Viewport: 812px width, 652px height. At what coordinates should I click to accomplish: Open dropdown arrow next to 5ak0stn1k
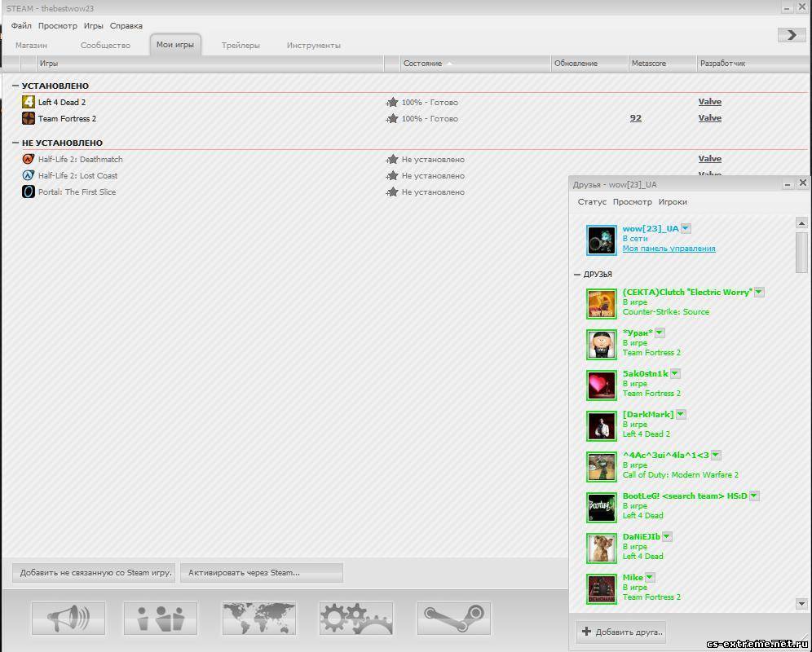[675, 373]
